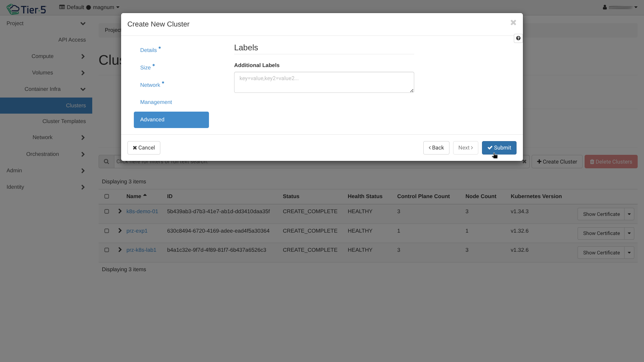Viewport: 644px width, 362px height.
Task: Click the search magnifier icon
Action: 106,162
